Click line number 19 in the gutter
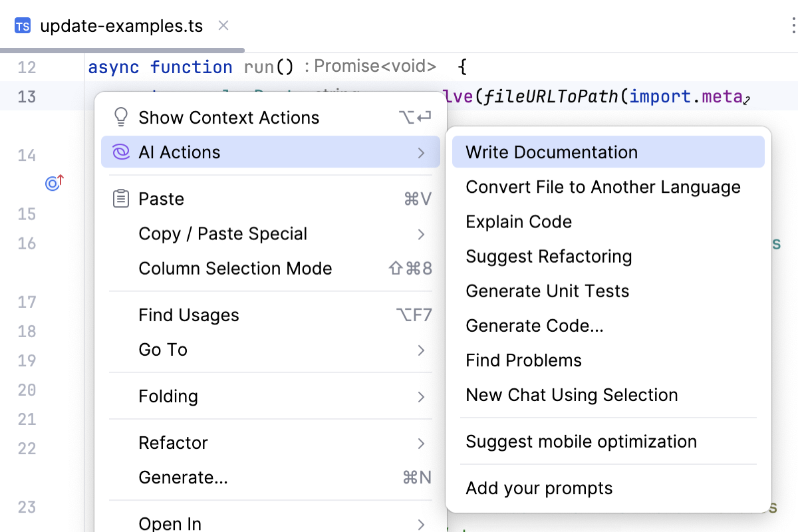The image size is (798, 532). click(26, 360)
